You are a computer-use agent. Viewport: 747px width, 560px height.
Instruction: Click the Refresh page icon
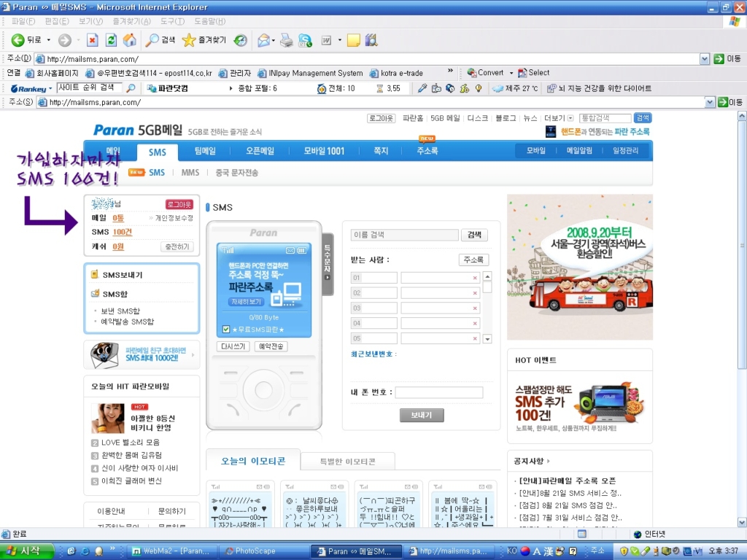pos(111,41)
